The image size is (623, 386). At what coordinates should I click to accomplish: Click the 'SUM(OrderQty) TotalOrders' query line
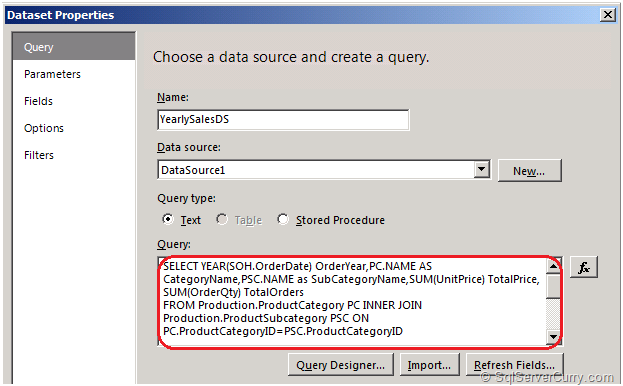233,292
